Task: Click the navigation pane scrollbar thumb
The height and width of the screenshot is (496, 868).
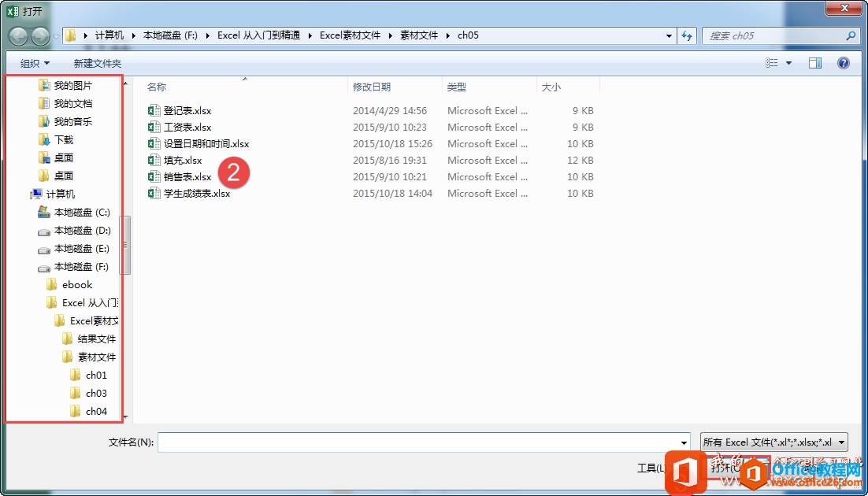Action: (126, 245)
